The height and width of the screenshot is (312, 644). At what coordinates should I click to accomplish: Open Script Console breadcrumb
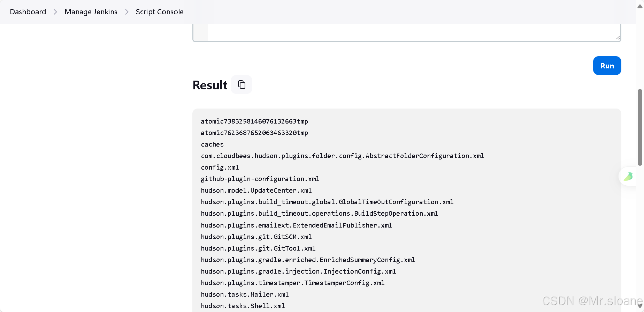[x=160, y=12]
